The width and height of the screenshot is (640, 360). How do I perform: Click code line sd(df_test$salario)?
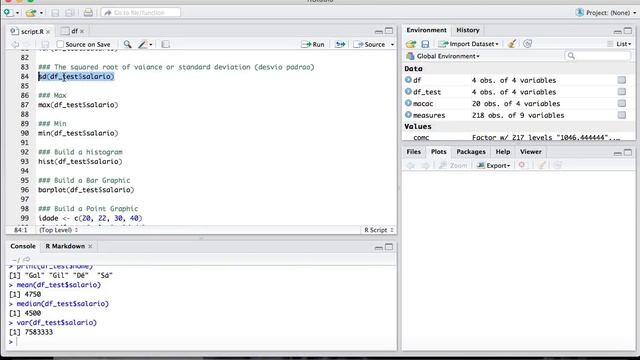(x=76, y=76)
